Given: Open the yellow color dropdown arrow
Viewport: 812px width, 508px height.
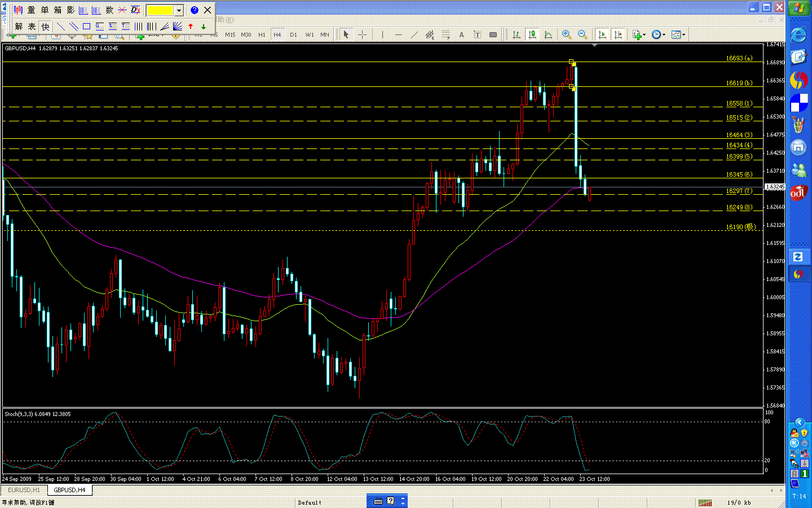Looking at the screenshot, I should 179,10.
